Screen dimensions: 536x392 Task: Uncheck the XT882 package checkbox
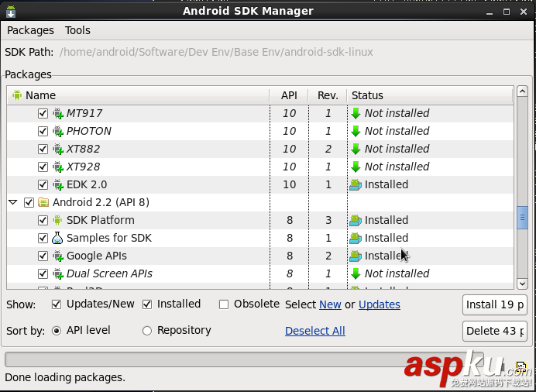click(x=43, y=149)
